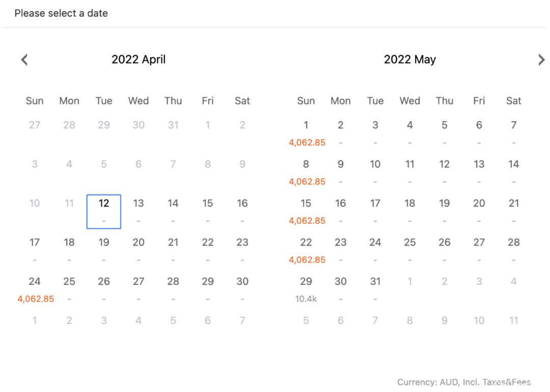The height and width of the screenshot is (392, 550).
Task: Pick May 1 with 4,062.85 fare
Action: [x=306, y=133]
